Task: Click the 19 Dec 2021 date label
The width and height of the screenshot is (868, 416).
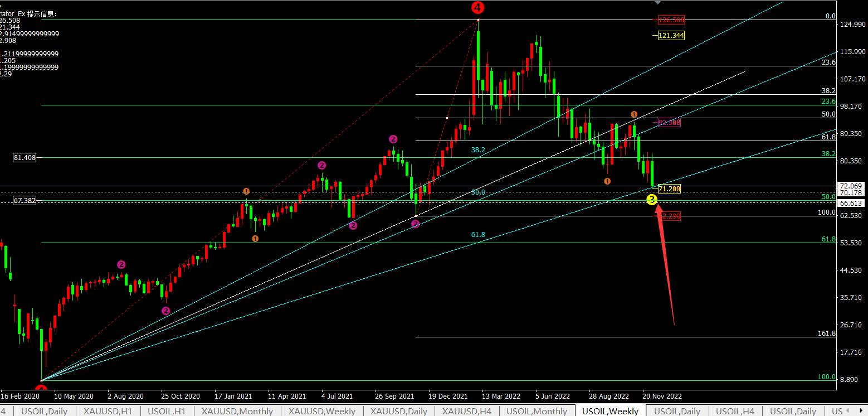Action: pyautogui.click(x=448, y=396)
